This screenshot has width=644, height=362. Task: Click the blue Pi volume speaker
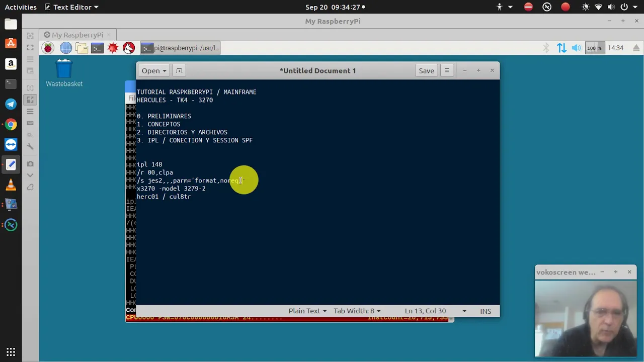577,48
